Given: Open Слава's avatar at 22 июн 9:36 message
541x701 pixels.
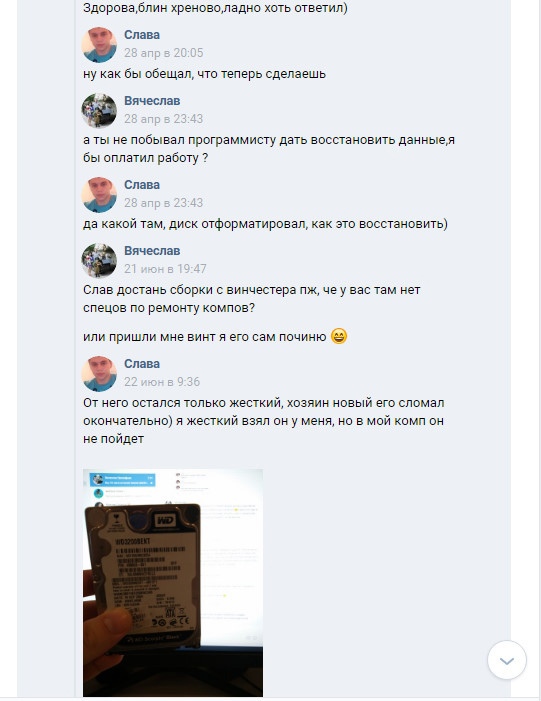Looking at the screenshot, I should coord(99,374).
